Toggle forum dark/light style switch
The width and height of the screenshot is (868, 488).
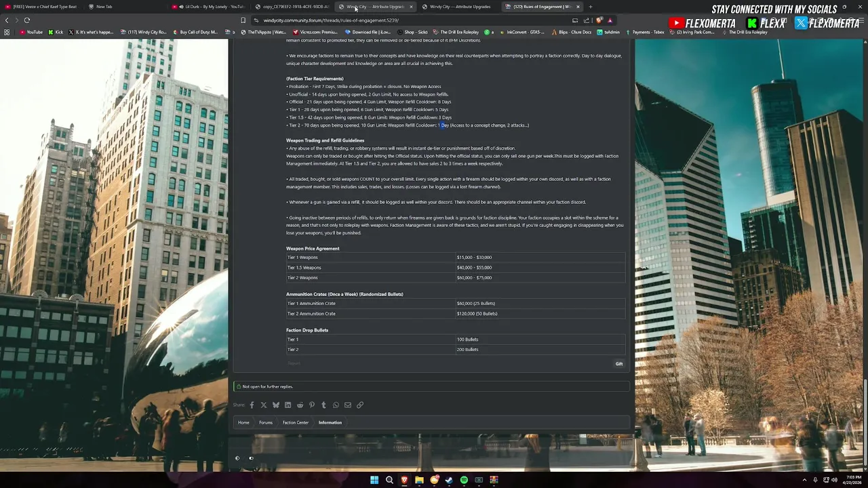(237, 458)
